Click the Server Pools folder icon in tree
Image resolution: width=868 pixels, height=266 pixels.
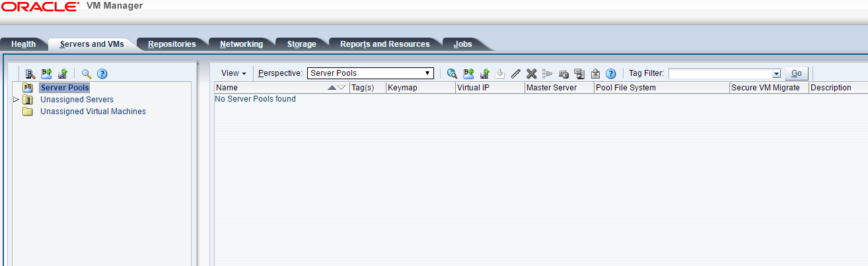point(27,87)
